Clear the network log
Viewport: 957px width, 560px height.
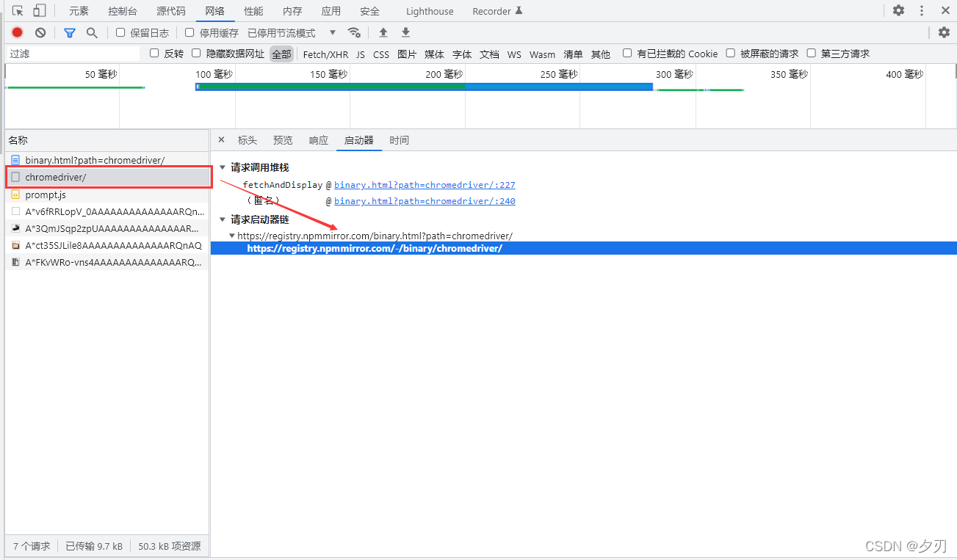click(x=40, y=33)
